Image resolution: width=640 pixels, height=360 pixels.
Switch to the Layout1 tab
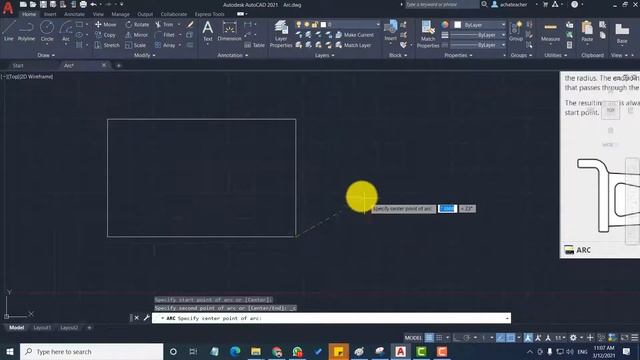(42, 327)
